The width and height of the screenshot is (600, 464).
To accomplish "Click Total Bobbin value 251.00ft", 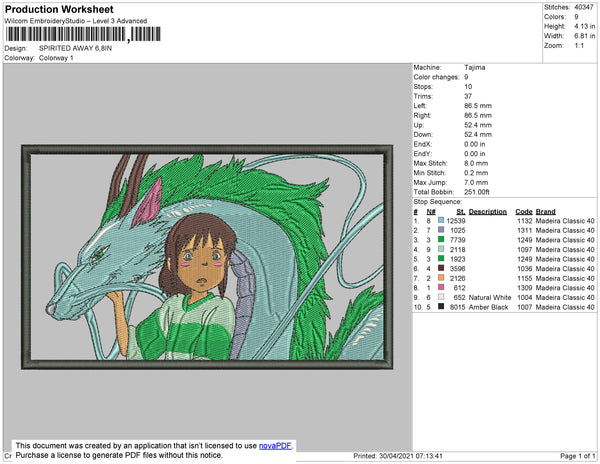I will [x=477, y=192].
